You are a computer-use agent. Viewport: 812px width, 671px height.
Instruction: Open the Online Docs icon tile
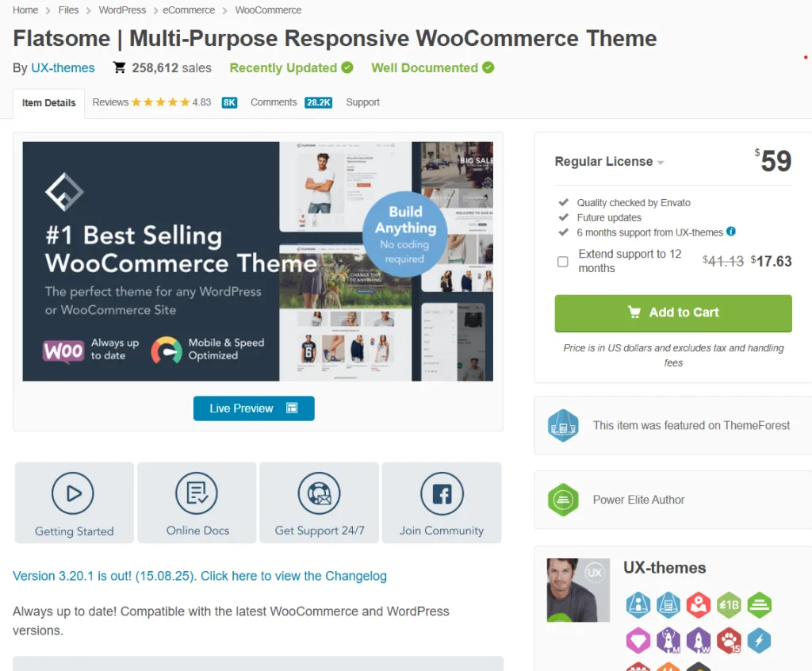click(197, 503)
